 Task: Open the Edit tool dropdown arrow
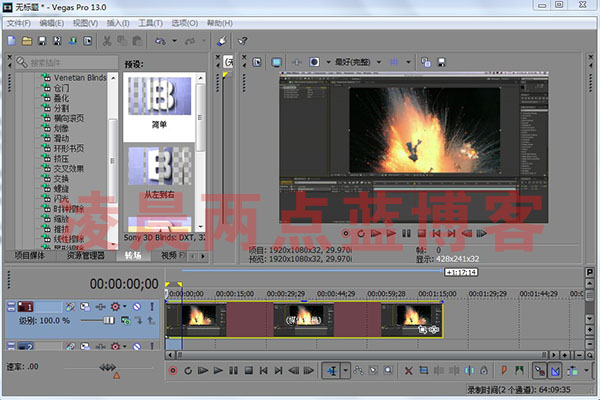coord(346,371)
